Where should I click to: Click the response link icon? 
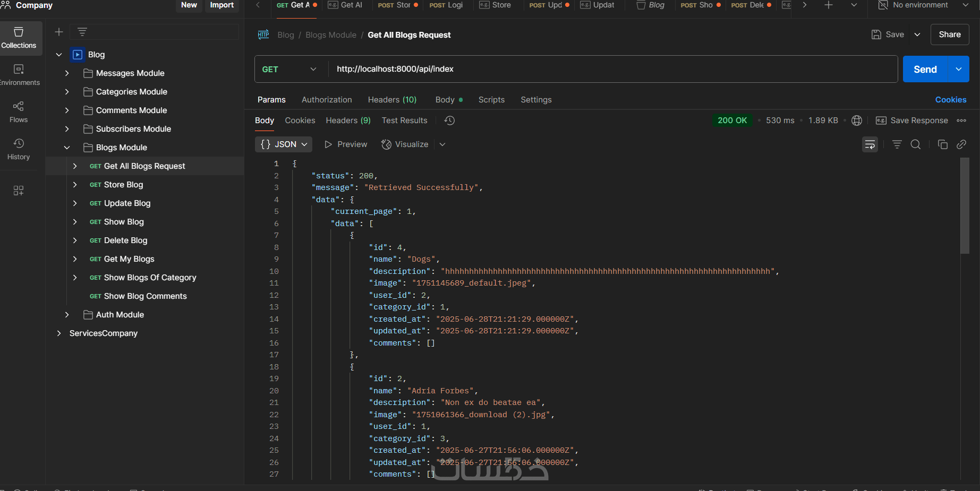pos(961,144)
